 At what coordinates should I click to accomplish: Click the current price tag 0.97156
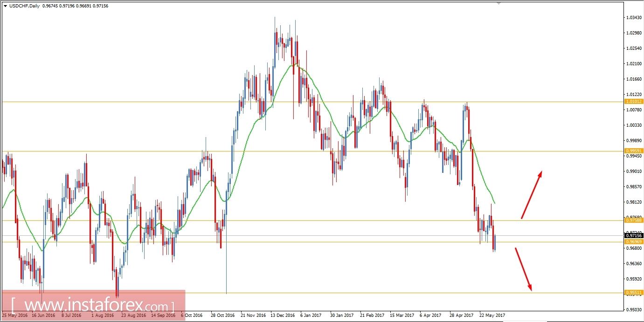pos(633,236)
